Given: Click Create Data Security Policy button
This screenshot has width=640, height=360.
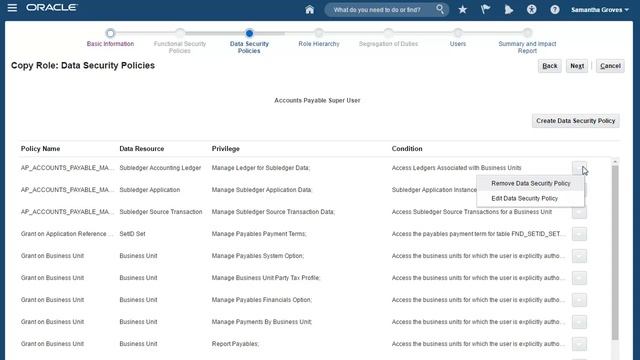Looking at the screenshot, I should [x=576, y=121].
